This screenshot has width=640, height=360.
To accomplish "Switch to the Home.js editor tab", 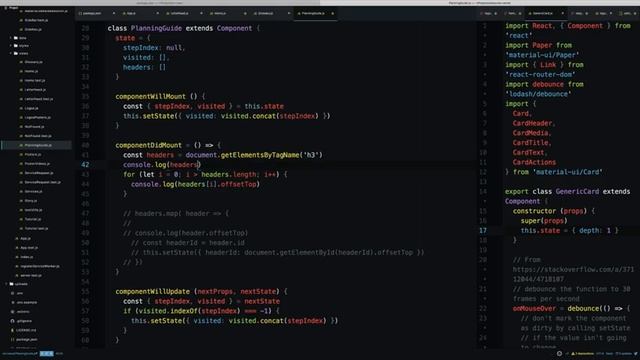I will [x=220, y=13].
